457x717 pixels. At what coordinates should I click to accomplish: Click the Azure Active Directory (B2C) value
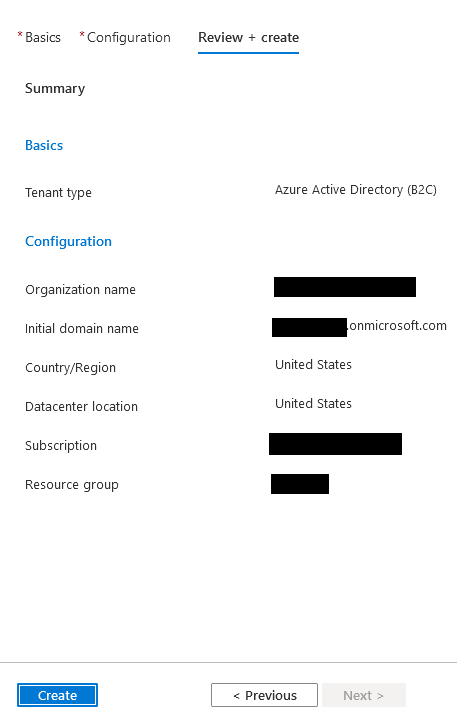pos(356,189)
